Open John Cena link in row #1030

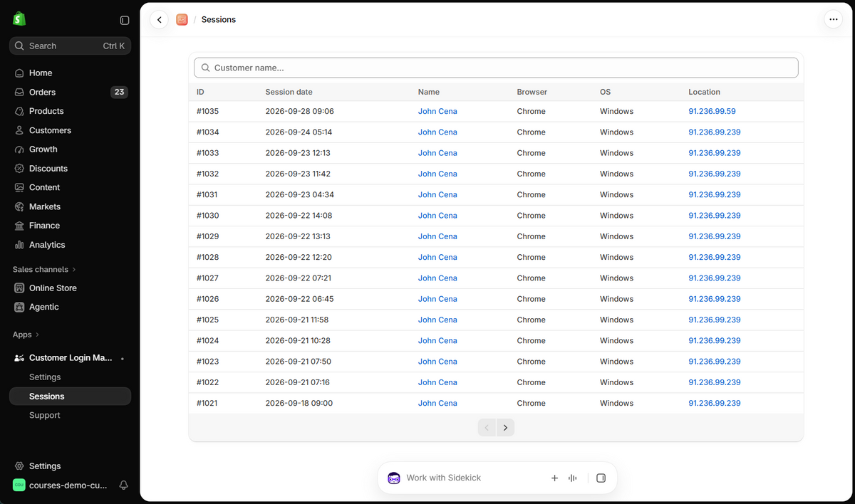pyautogui.click(x=437, y=216)
